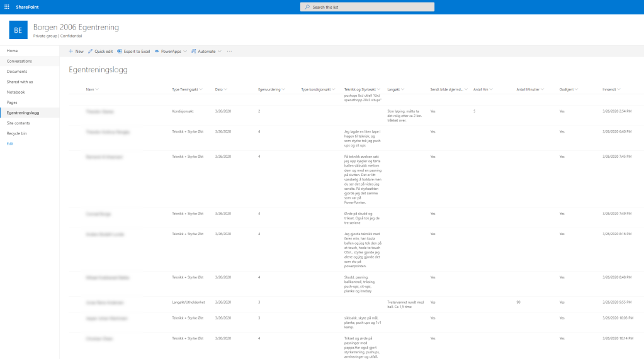
Task: Select Egentreningslogg in the left navigation
Action: (23, 113)
